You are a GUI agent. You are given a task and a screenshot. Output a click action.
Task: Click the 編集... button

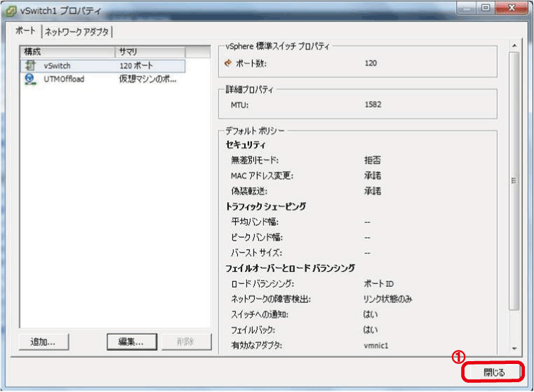(x=132, y=342)
